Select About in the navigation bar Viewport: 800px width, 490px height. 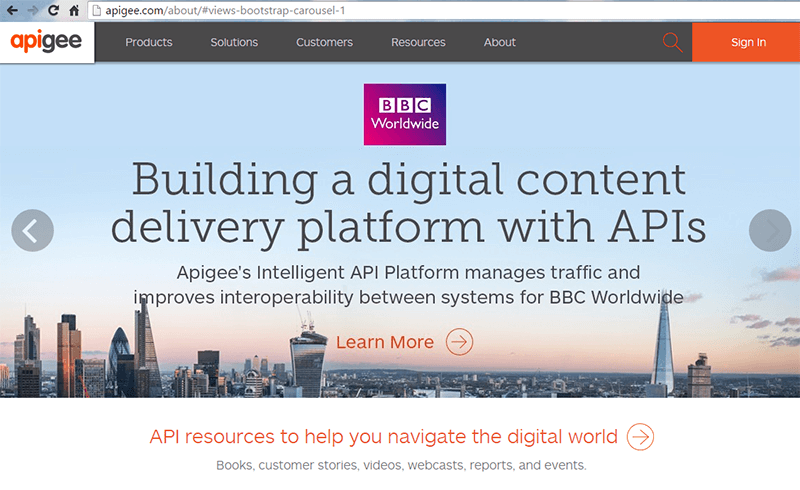(x=500, y=42)
